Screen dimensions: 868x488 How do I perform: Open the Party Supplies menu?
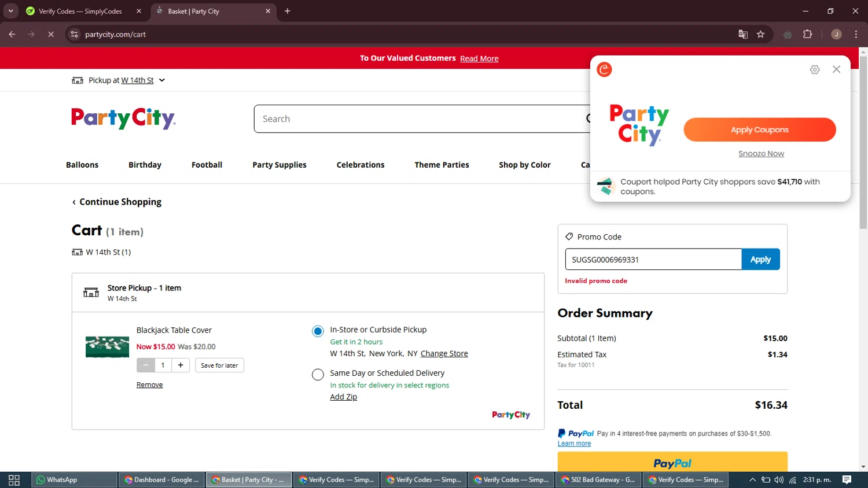[279, 165]
